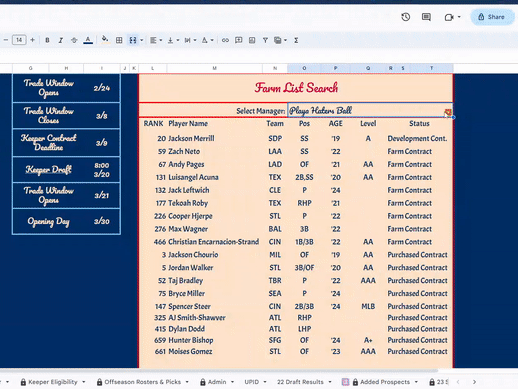
Task: Toggle bold formatting
Action: click(47, 40)
